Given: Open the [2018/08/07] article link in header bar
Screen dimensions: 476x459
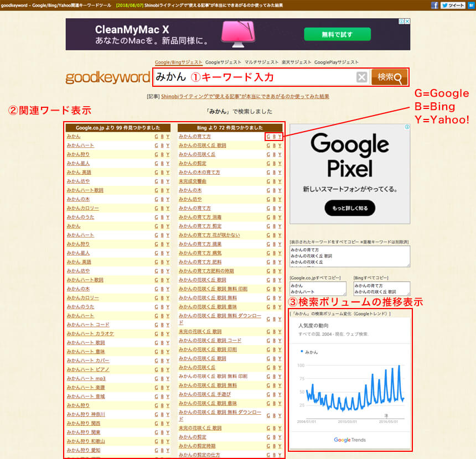Looking at the screenshot, I should (x=199, y=5).
